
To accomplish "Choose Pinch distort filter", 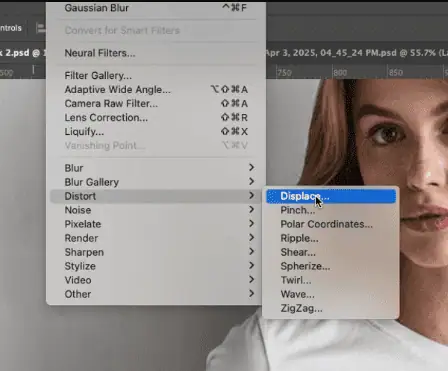I will click(x=331, y=210).
